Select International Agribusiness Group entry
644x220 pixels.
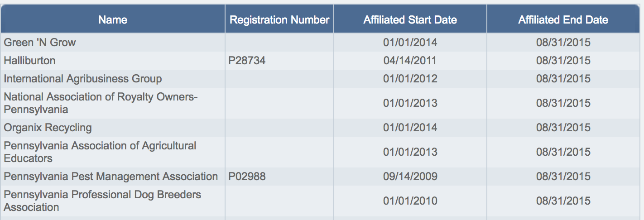pyautogui.click(x=83, y=79)
